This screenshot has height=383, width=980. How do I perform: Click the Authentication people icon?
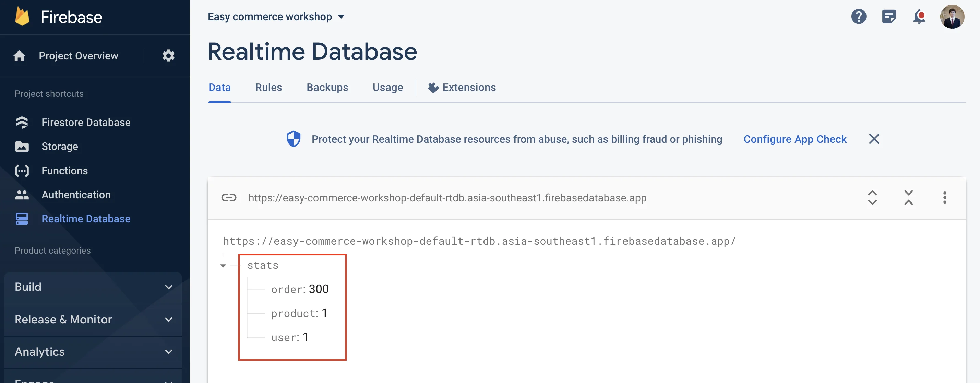click(x=22, y=195)
